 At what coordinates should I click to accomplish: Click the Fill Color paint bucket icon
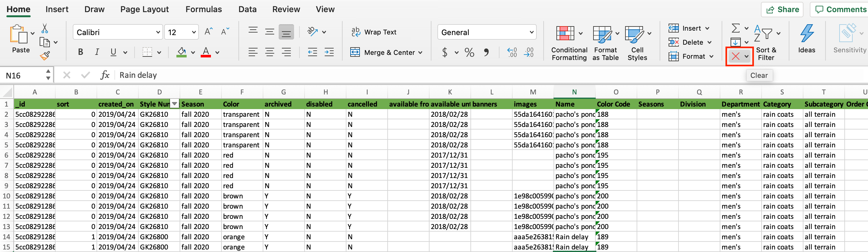click(182, 52)
